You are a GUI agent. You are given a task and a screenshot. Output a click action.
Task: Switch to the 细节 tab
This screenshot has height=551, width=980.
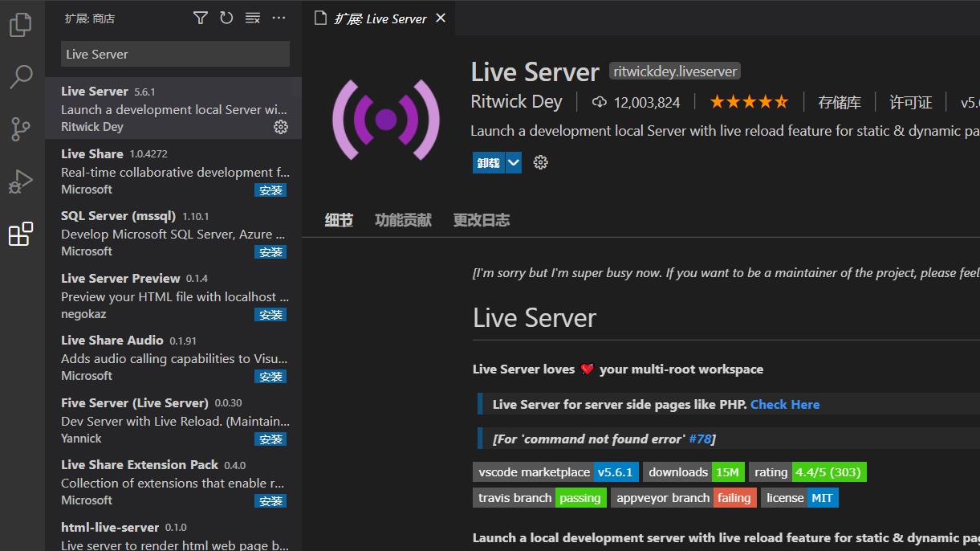point(339,220)
